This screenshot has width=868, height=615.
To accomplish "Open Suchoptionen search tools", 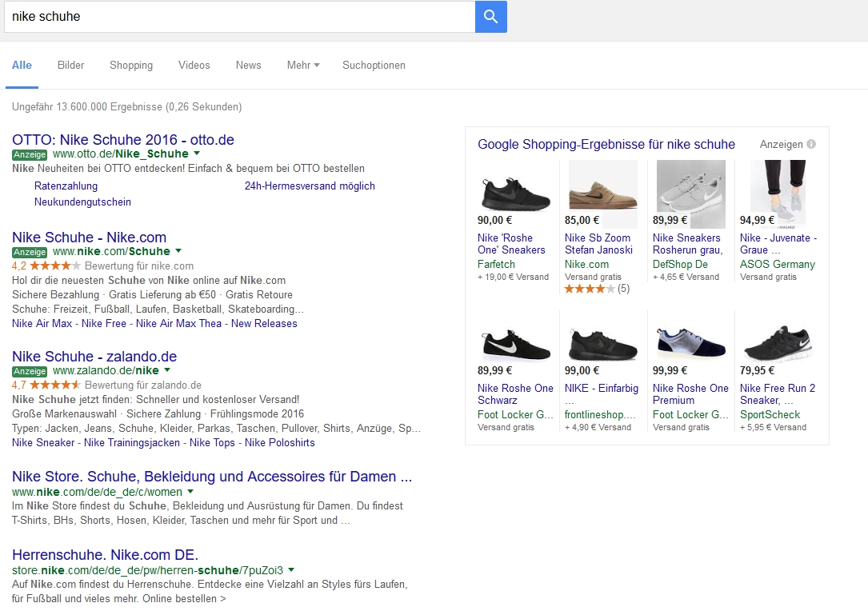I will pos(374,66).
